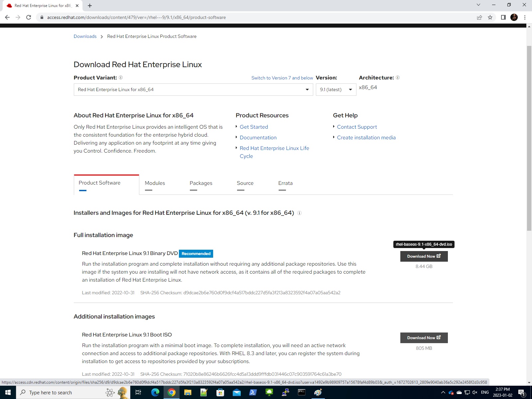The height and width of the screenshot is (399, 532).
Task: Click the Chrome icon in the taskbar
Action: coord(172,392)
